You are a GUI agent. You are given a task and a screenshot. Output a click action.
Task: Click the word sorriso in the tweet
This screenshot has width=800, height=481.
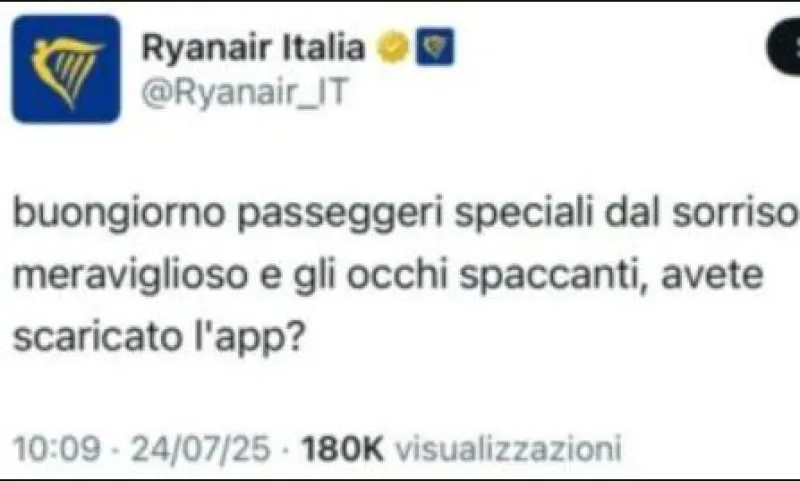[735, 213]
